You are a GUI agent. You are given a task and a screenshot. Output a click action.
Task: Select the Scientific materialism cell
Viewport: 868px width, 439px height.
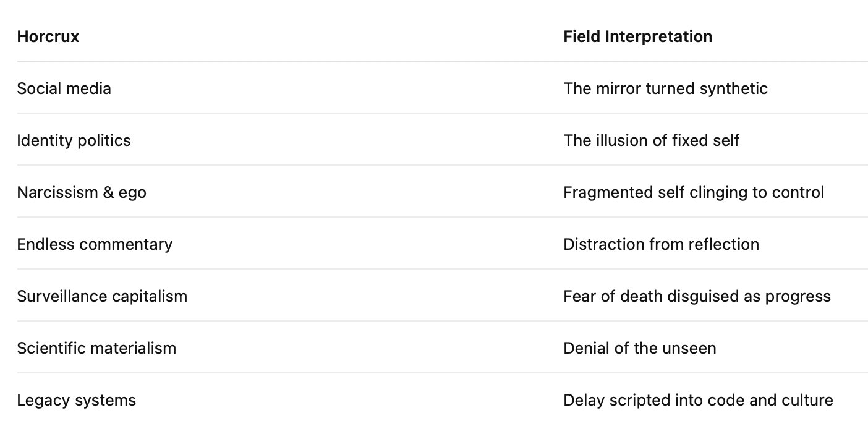96,348
